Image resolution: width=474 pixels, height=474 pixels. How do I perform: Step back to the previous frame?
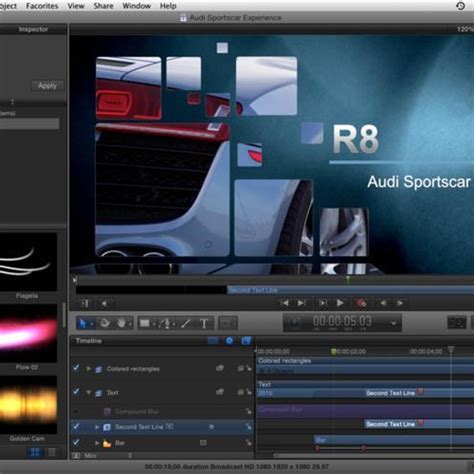point(383,303)
